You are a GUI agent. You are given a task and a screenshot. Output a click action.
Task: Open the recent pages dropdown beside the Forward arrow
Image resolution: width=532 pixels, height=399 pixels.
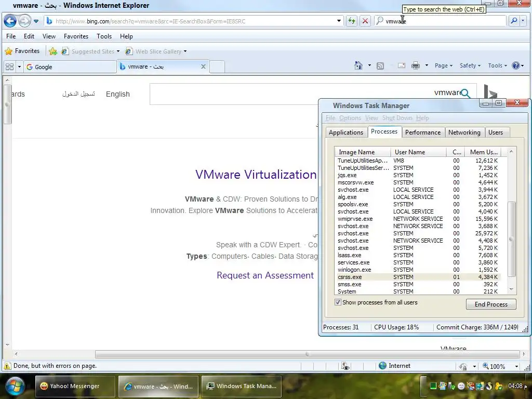click(x=36, y=21)
